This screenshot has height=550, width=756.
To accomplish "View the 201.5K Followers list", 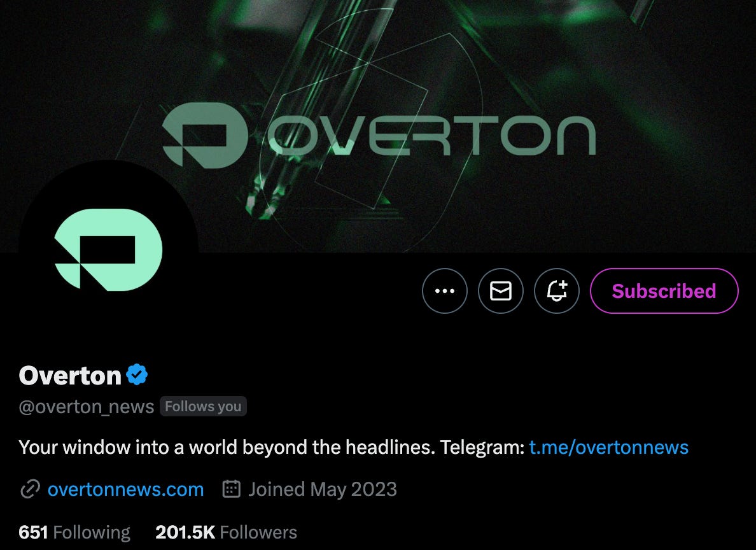I will point(226,532).
